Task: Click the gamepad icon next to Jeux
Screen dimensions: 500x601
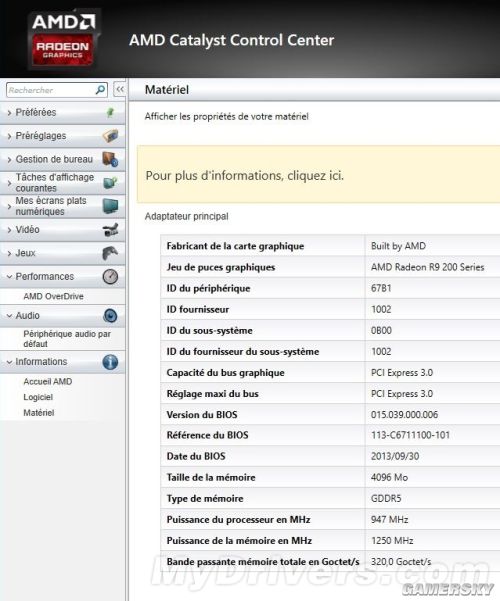Action: 110,253
